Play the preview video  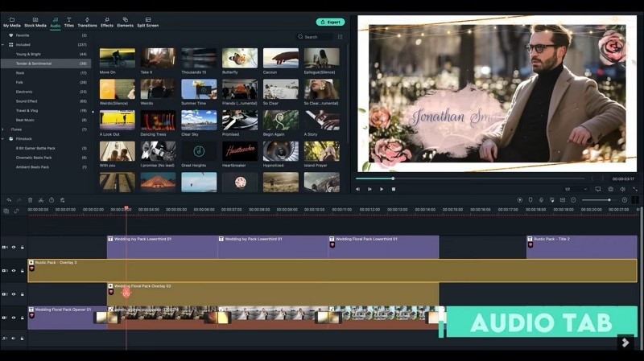[382, 189]
